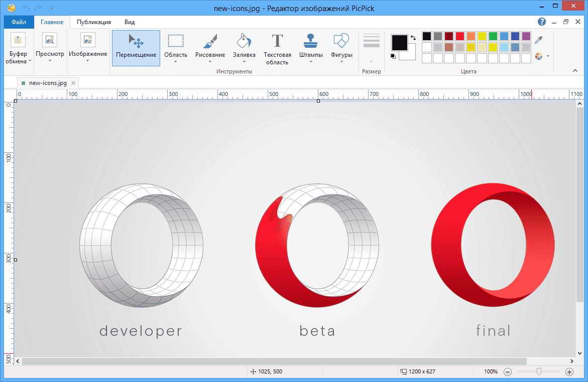588x382 pixels.
Task: Pick the red color swatch
Action: tap(460, 36)
